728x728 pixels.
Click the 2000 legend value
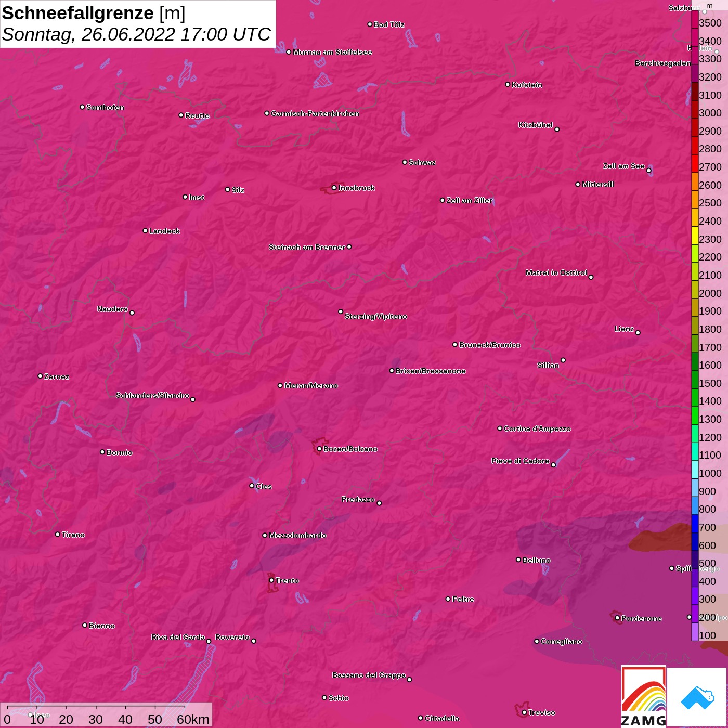click(710, 293)
